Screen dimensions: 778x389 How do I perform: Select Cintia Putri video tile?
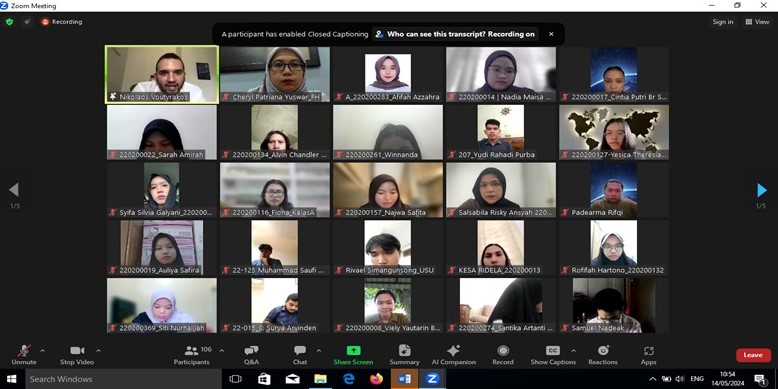[x=614, y=74]
